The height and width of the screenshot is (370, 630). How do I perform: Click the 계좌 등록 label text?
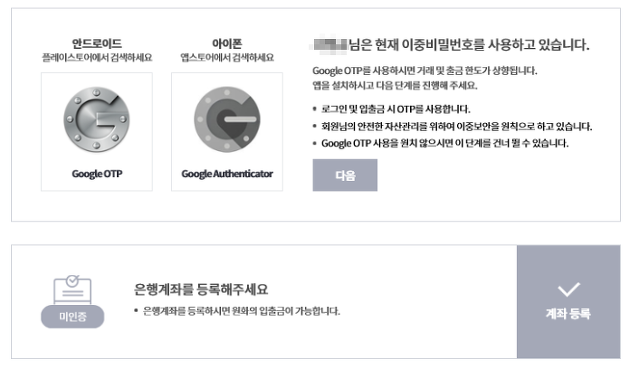pyautogui.click(x=568, y=313)
